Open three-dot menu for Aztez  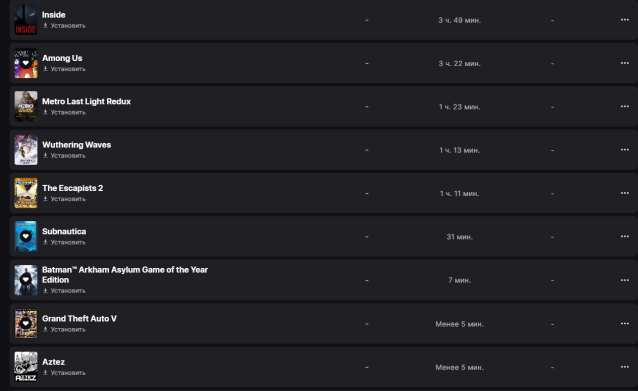625,367
